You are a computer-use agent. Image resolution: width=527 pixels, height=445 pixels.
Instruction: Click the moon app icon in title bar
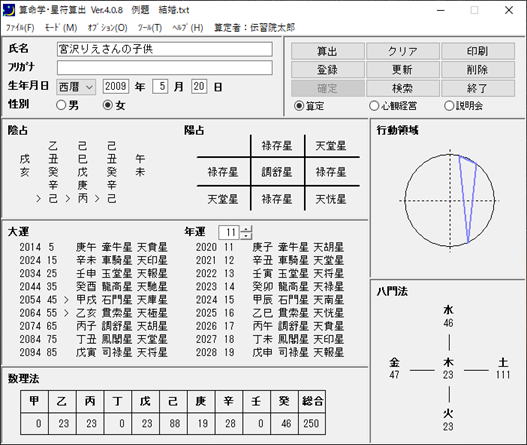click(9, 10)
